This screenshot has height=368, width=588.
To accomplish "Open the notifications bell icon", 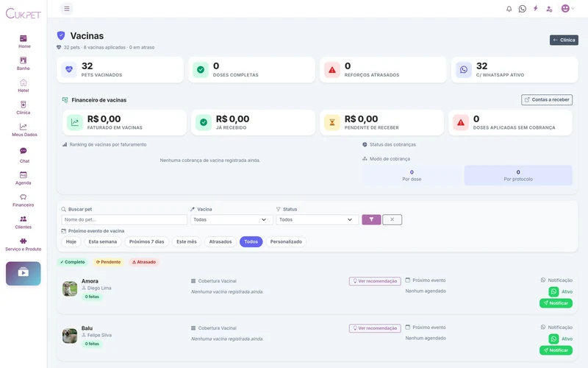I will (x=509, y=9).
